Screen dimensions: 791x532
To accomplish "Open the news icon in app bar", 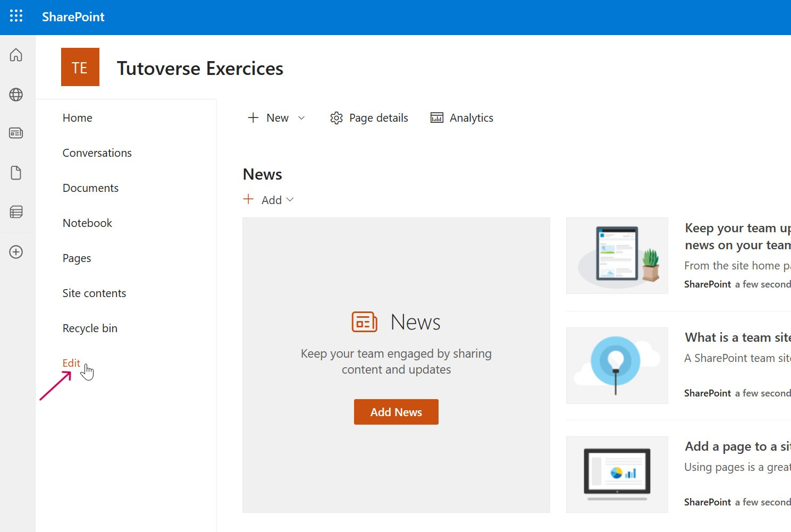I will pyautogui.click(x=16, y=133).
